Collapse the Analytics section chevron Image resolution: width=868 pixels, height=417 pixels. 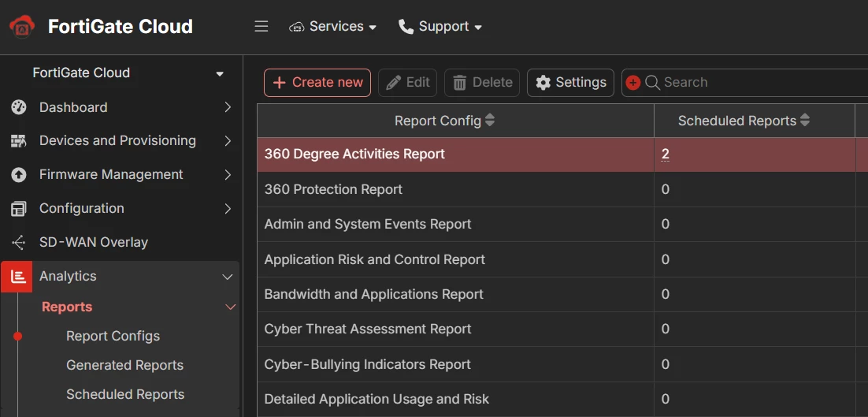click(x=228, y=277)
